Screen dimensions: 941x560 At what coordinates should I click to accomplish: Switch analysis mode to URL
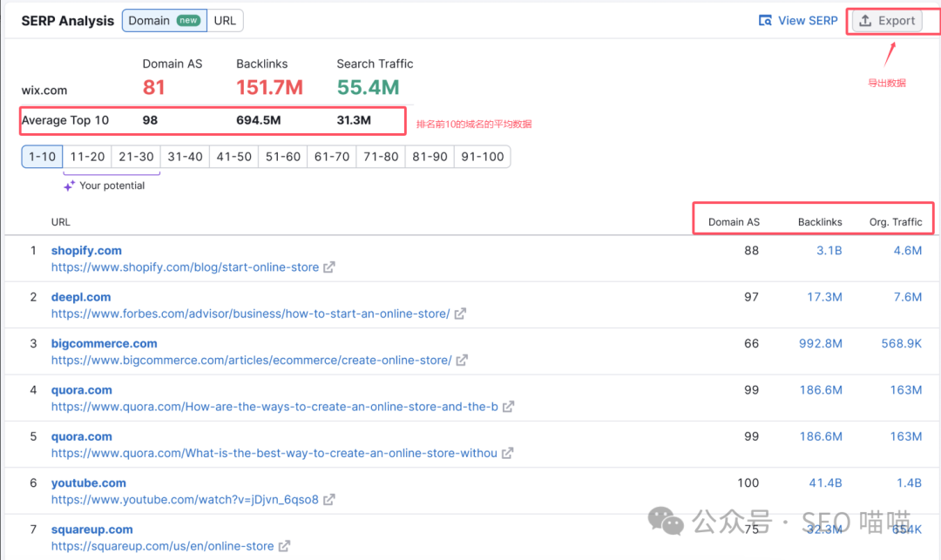(225, 20)
